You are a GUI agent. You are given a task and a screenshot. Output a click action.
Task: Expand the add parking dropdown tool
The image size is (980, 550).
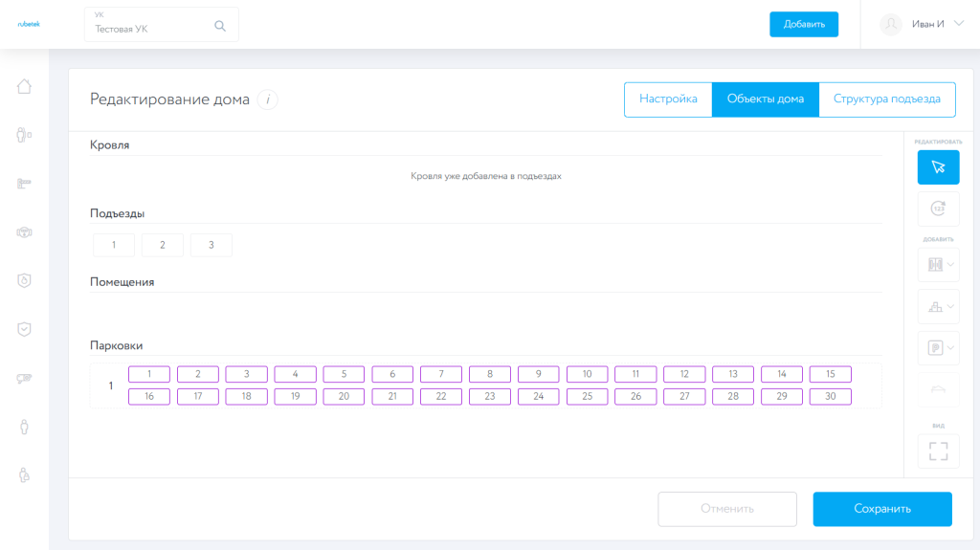tap(938, 347)
